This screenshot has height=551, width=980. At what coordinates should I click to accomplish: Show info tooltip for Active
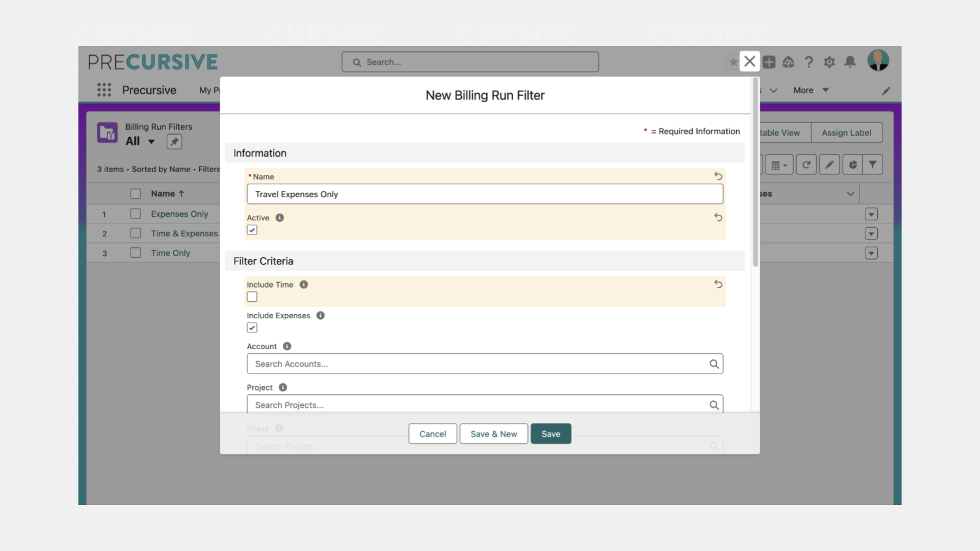pos(280,218)
